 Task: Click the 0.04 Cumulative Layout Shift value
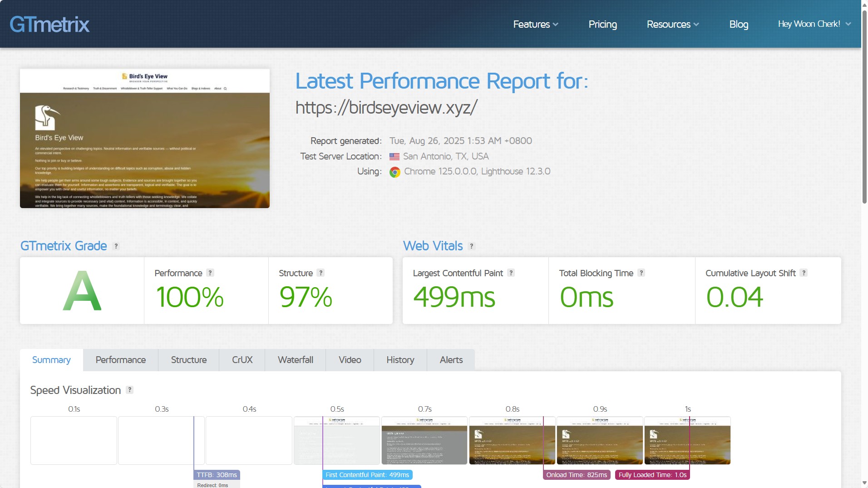tap(735, 297)
